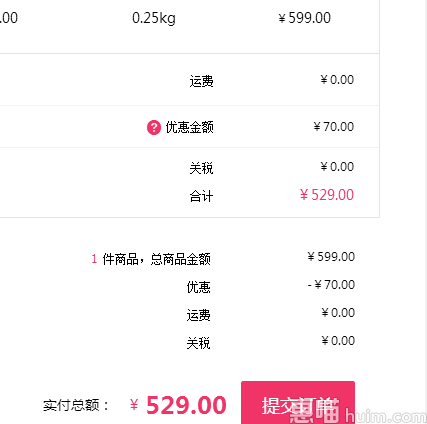427x424 pixels.
Task: Submit the order with the pink 提交订单 button
Action: (298, 403)
